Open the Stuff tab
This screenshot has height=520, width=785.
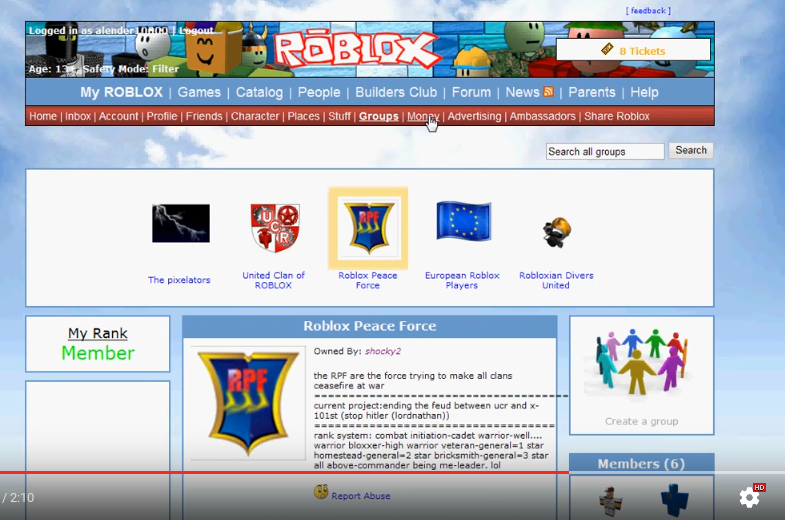pyautogui.click(x=339, y=116)
